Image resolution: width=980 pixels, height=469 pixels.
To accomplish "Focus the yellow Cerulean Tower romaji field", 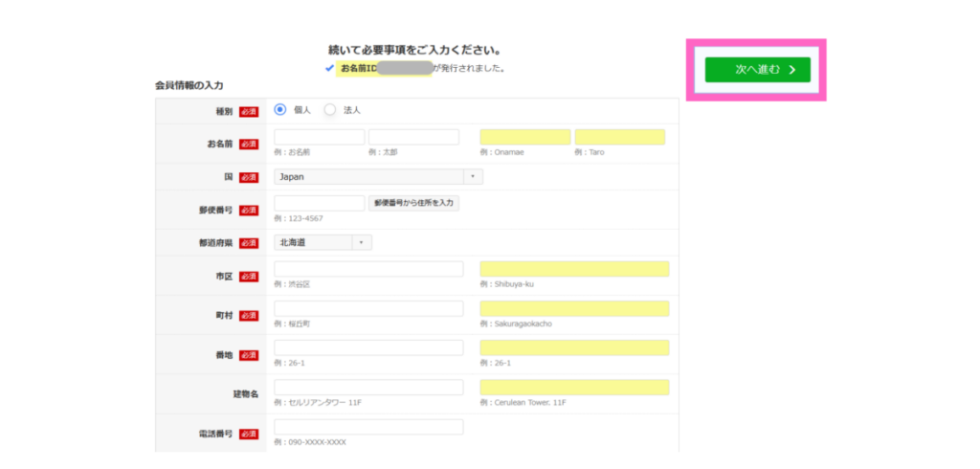I will pos(574,388).
